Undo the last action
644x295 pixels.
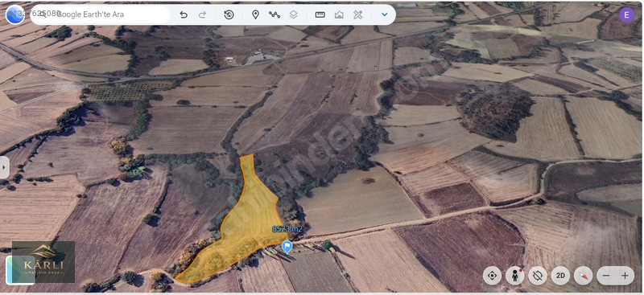coord(184,14)
